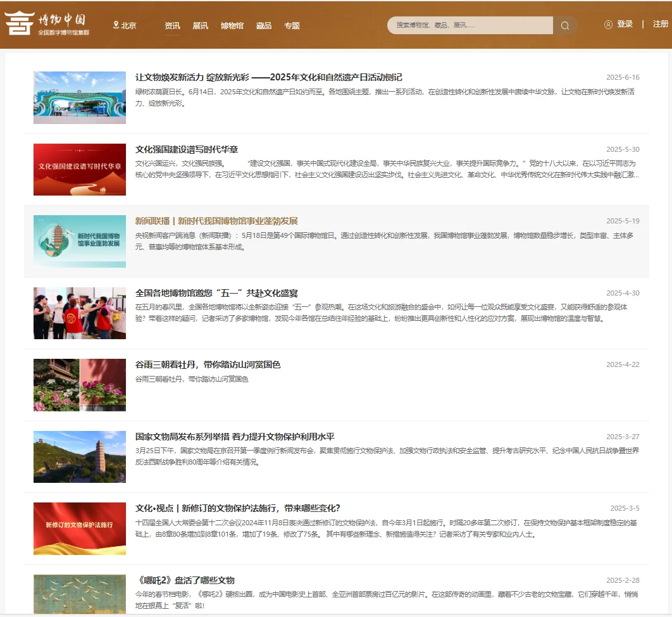Select the 北京 city location

tap(128, 26)
